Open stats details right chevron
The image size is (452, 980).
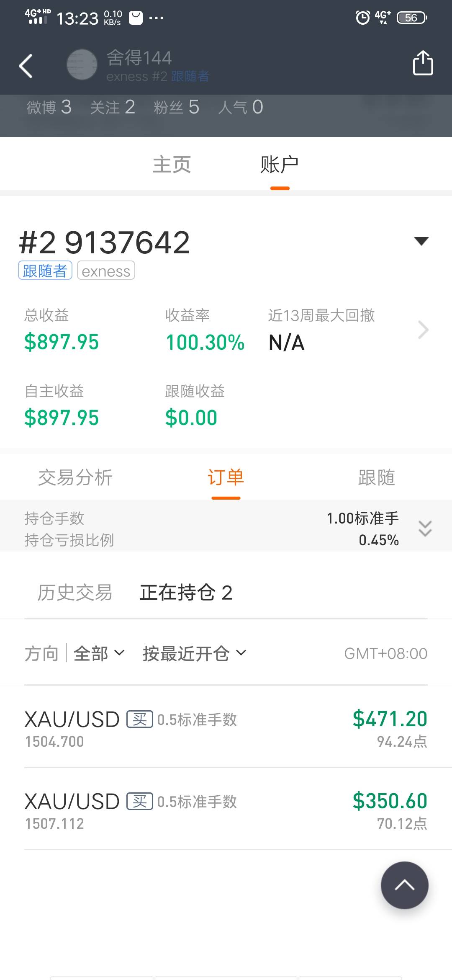click(423, 330)
